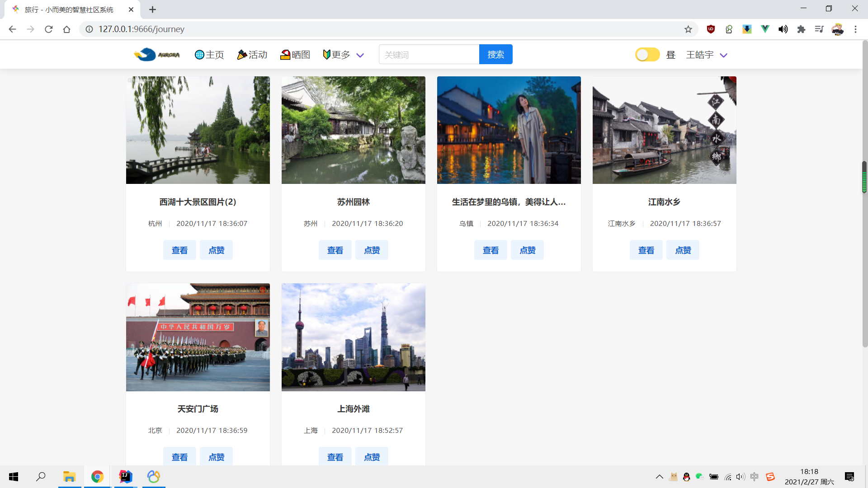Viewport: 868px width, 488px height.
Task: Click the tab audio speaker icon
Action: tap(783, 29)
